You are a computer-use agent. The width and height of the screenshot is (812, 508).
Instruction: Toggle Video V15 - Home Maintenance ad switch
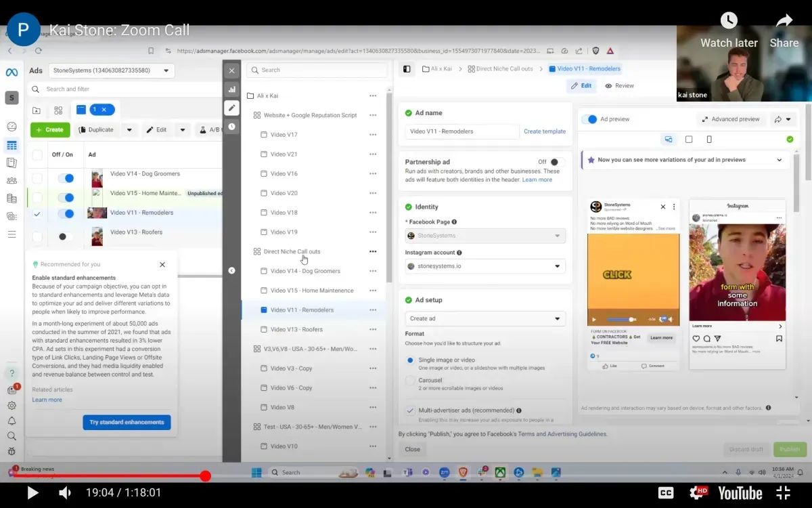click(x=66, y=198)
